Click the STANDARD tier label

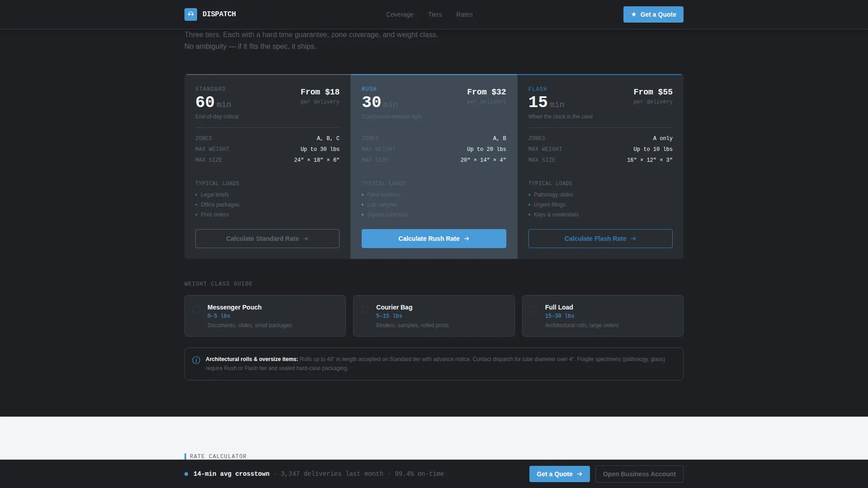[210, 89]
